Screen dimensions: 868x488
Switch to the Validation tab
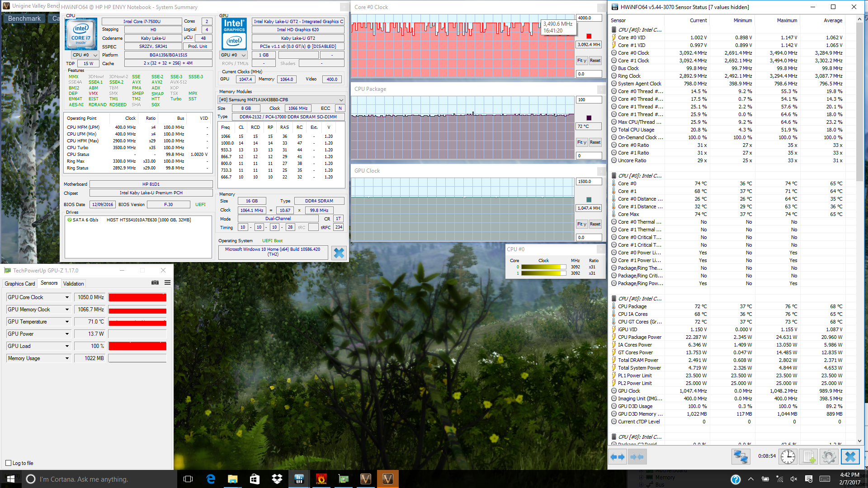tap(73, 284)
